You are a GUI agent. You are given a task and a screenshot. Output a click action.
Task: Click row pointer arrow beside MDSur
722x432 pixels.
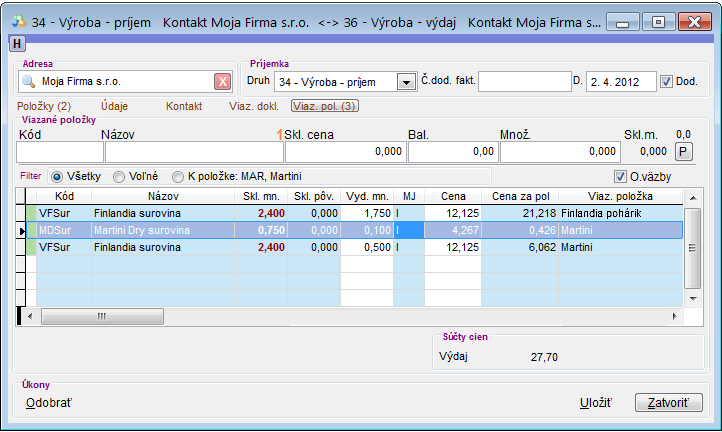[x=24, y=230]
